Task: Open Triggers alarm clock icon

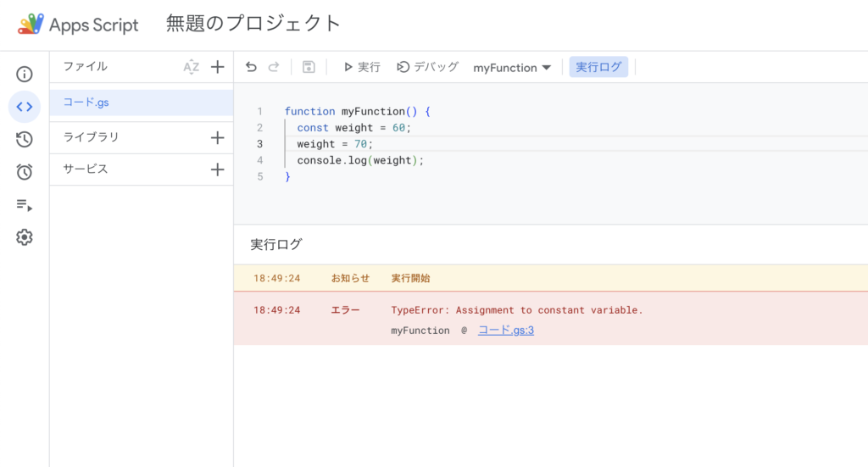Action: pyautogui.click(x=25, y=172)
